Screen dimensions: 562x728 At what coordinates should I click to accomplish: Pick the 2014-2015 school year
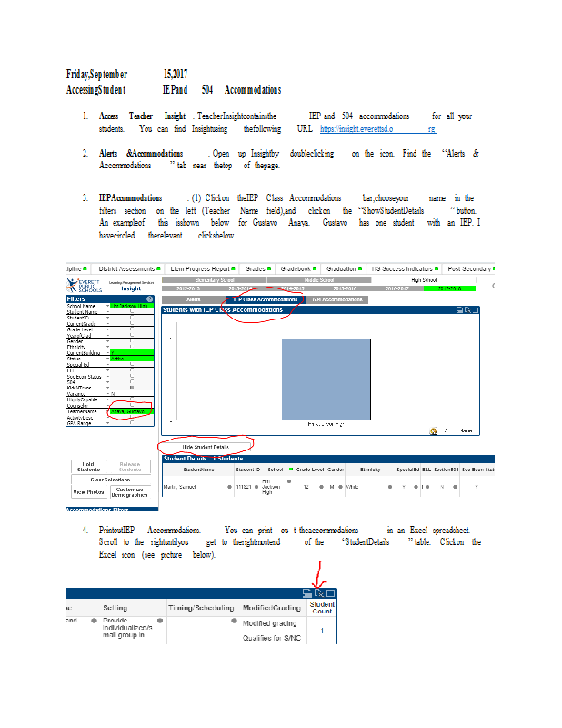[293, 288]
